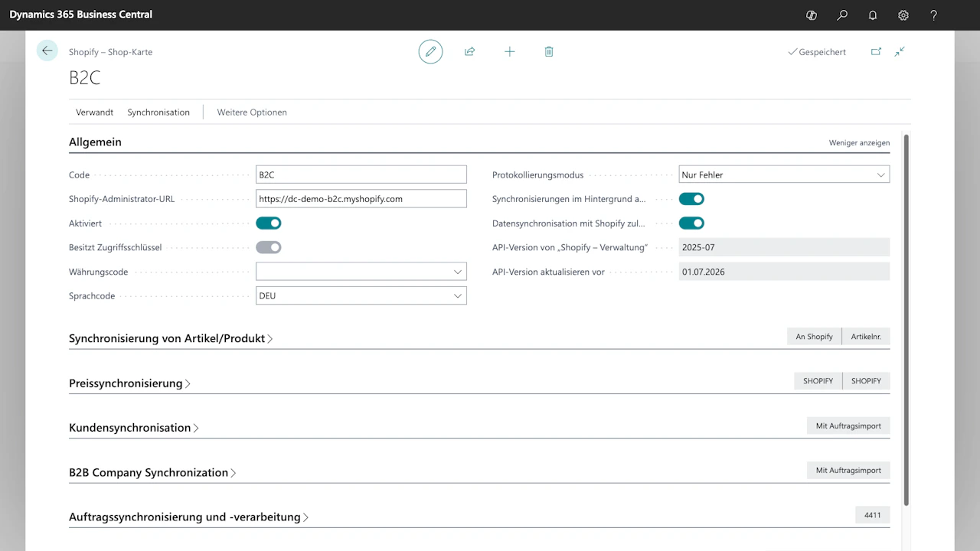Click the Shopify – Shop-Karte breadcrumb
Screen dimensions: 980x551
110,52
